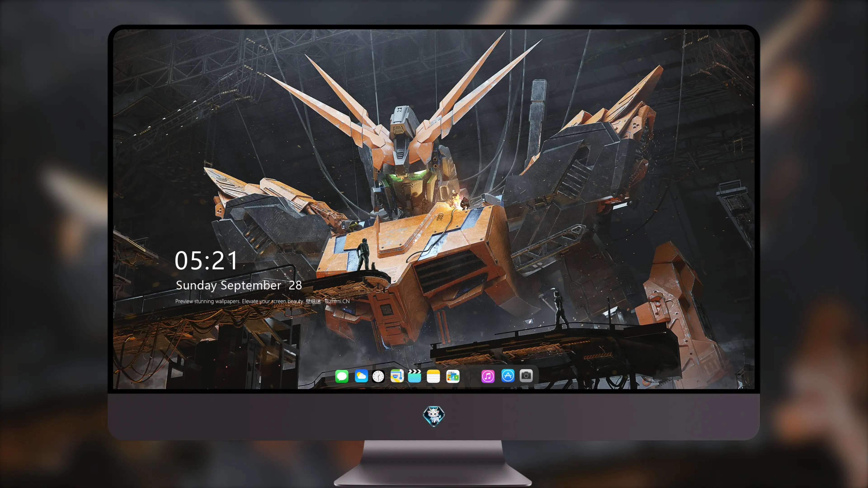Open the green Messages app in the dock

point(342,376)
